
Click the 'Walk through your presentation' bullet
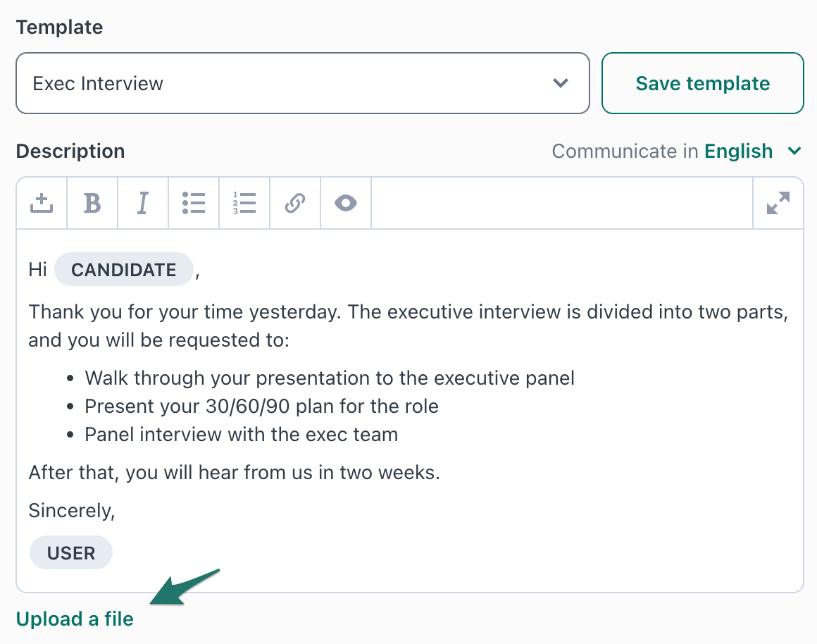coord(330,378)
